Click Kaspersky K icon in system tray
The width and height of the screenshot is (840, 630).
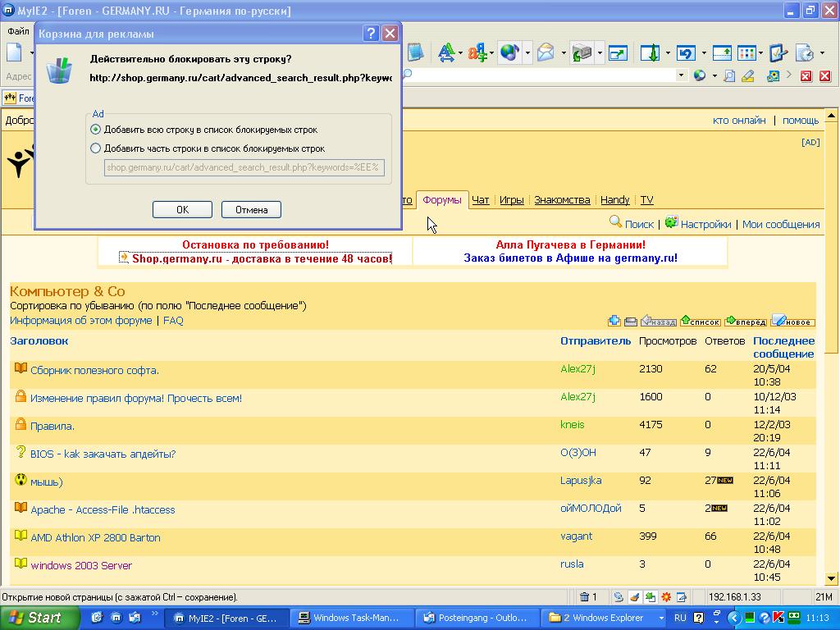click(x=778, y=617)
